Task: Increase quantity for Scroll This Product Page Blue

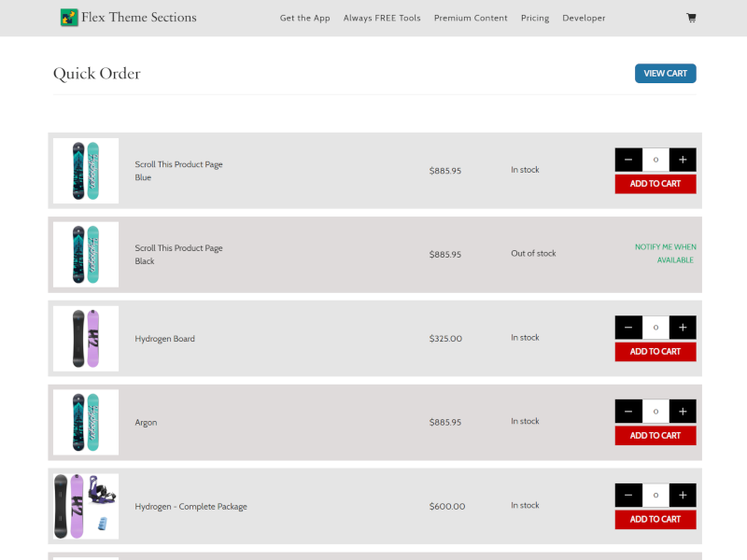Action: pos(683,160)
